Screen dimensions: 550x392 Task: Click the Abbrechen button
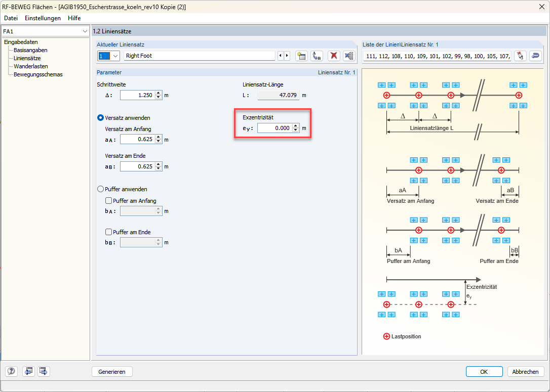click(525, 371)
